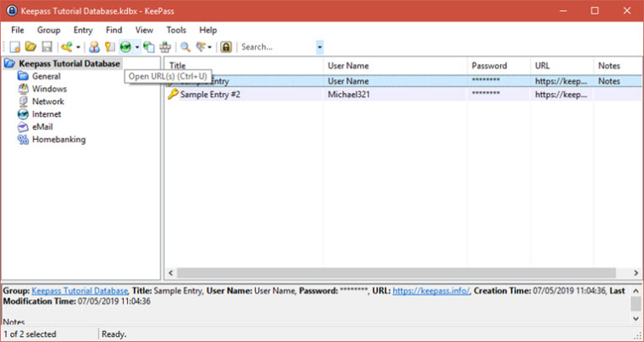Click the horizontal scrollbar right arrow
Image resolution: width=644 pixels, height=342 pixels.
(635, 273)
